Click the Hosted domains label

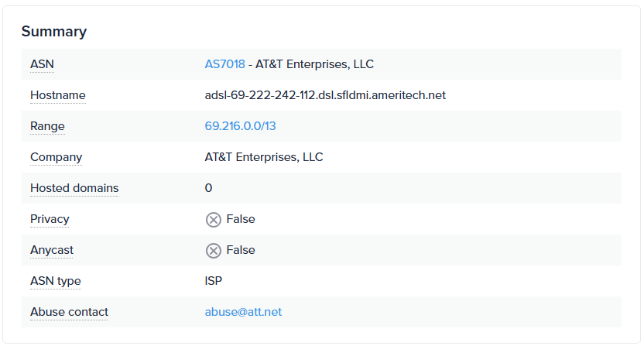click(x=74, y=188)
